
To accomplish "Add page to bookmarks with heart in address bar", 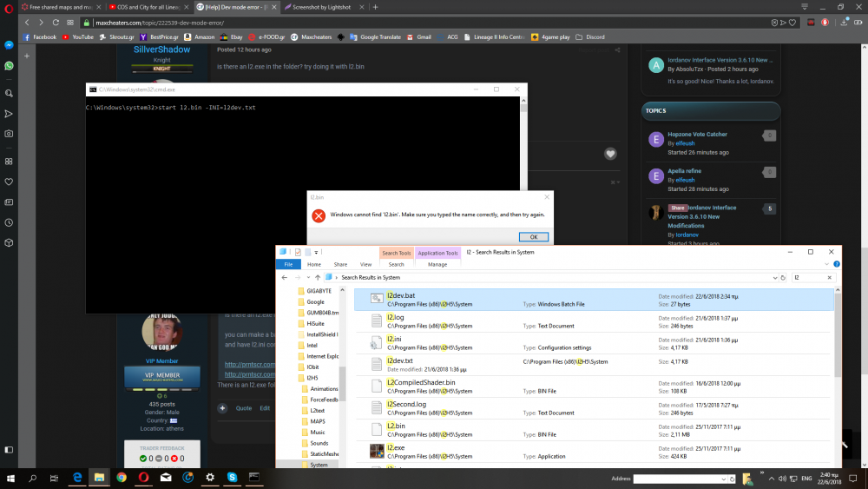I will pyautogui.click(x=792, y=23).
